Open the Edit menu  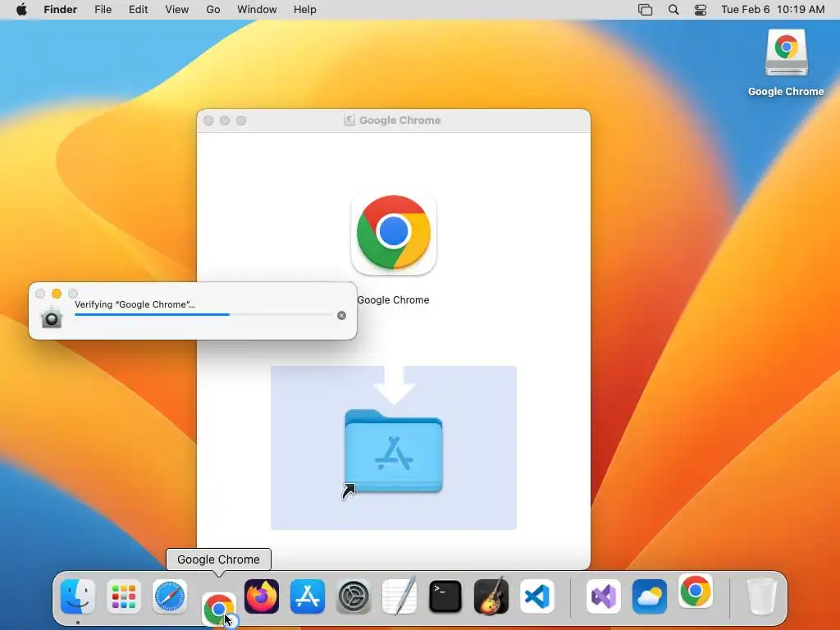pyautogui.click(x=138, y=10)
